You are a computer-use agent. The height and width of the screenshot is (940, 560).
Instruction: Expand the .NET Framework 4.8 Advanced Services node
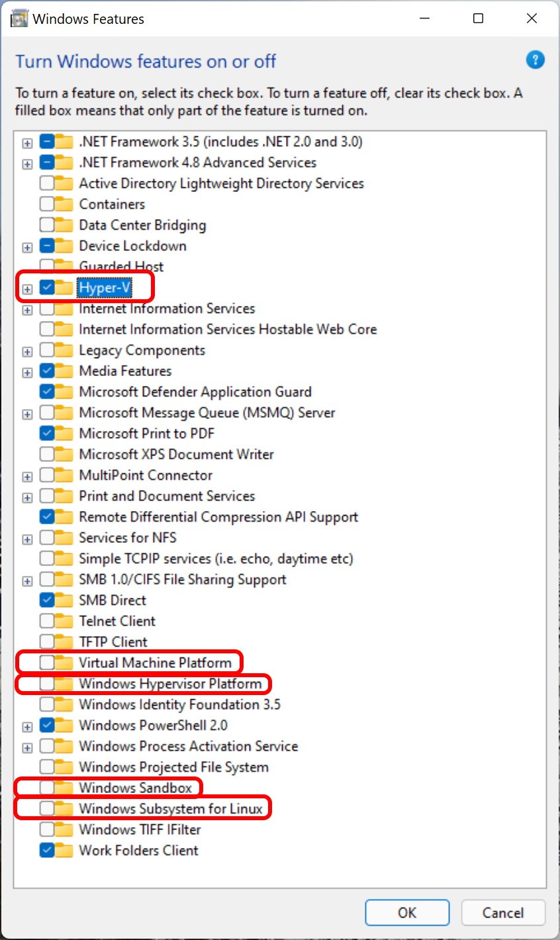tap(27, 164)
